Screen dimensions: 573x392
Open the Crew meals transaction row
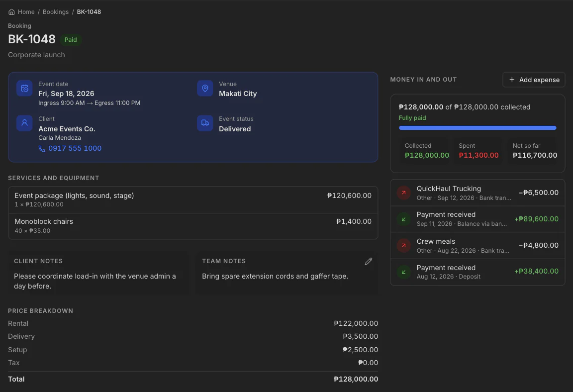coord(477,246)
